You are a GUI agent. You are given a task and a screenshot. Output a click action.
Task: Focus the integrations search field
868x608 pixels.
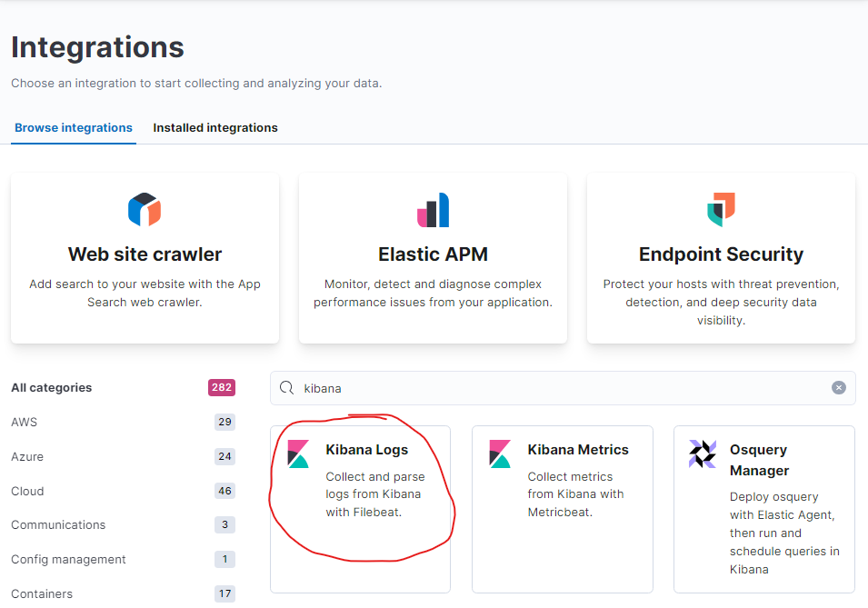coord(563,388)
